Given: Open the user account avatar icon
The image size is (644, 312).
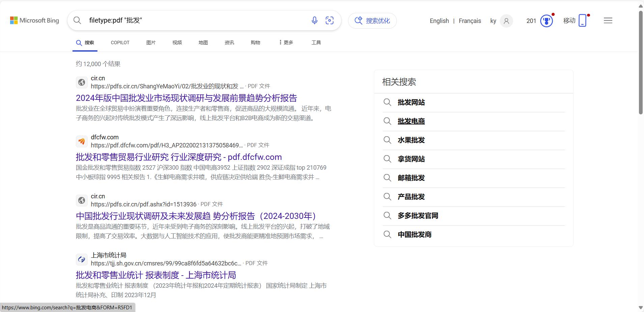Looking at the screenshot, I should tap(506, 21).
